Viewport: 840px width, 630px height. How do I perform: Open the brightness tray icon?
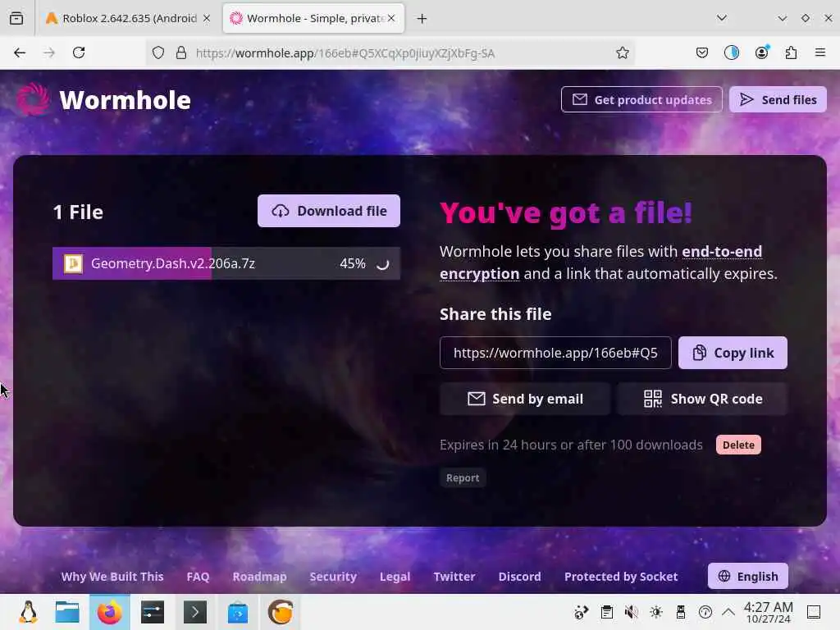pyautogui.click(x=655, y=612)
